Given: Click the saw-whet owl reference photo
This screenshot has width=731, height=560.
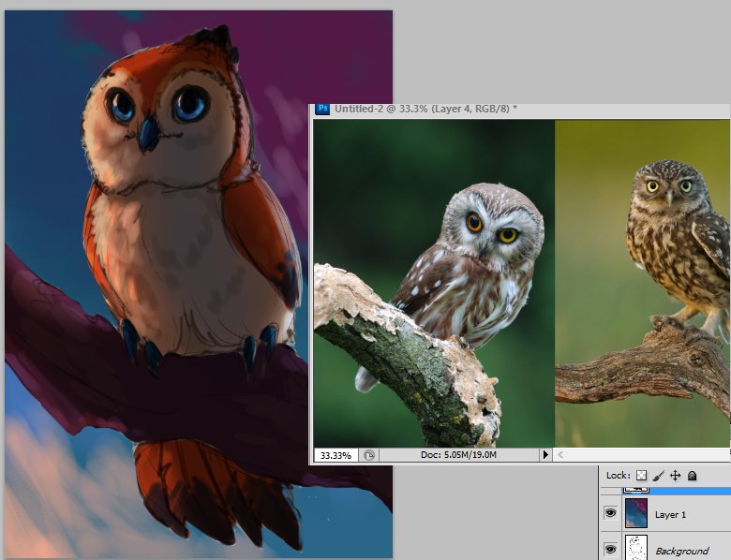Looking at the screenshot, I should point(434,283).
